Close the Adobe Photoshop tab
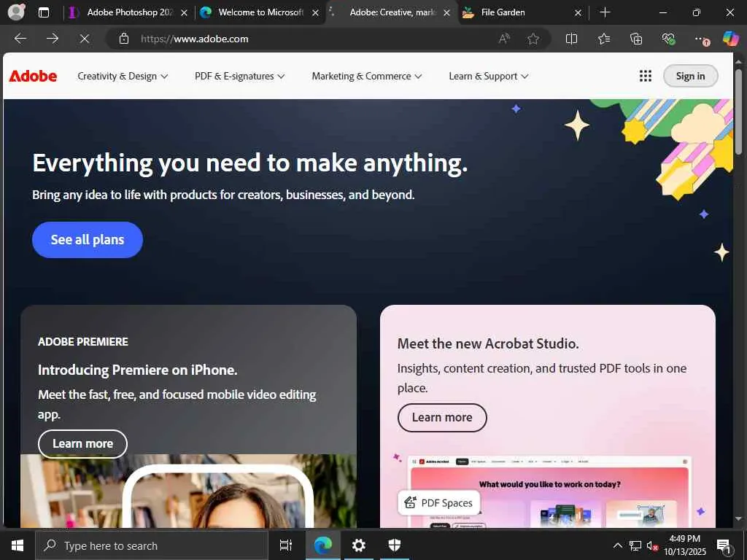 185,13
